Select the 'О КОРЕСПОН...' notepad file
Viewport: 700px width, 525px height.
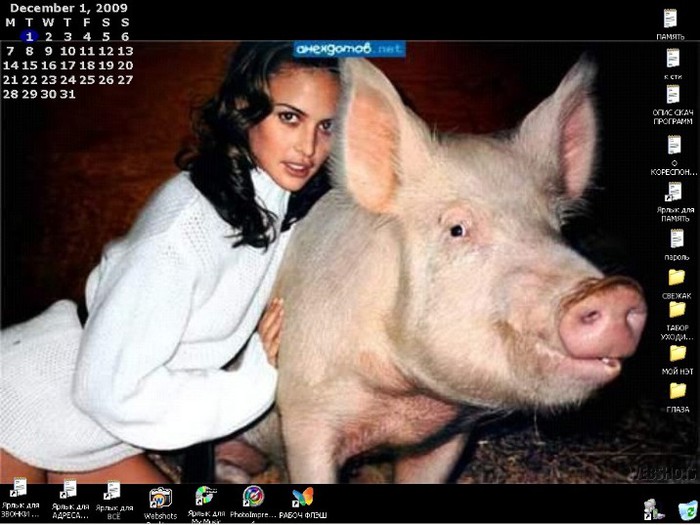[674, 145]
